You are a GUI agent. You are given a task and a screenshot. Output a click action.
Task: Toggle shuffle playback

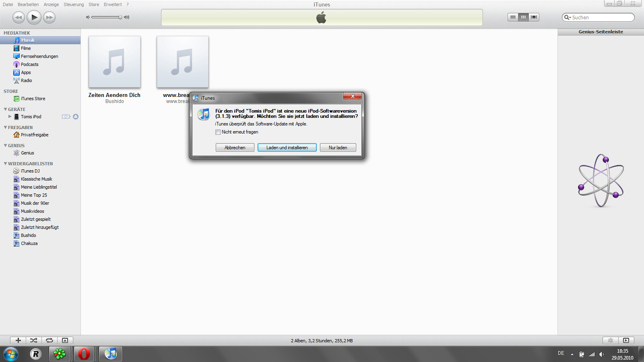pos(34,340)
